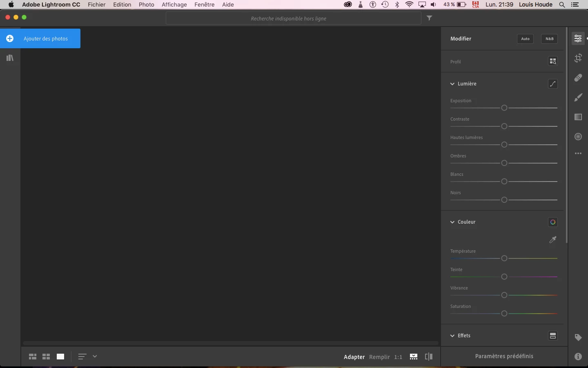Click the Modifier panel vertical scrollbar
This screenshot has width=588, height=368.
[x=567, y=135]
